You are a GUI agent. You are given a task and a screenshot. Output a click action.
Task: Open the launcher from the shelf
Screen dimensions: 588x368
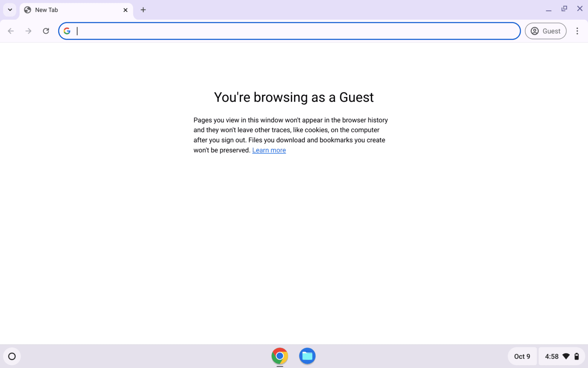(12, 356)
